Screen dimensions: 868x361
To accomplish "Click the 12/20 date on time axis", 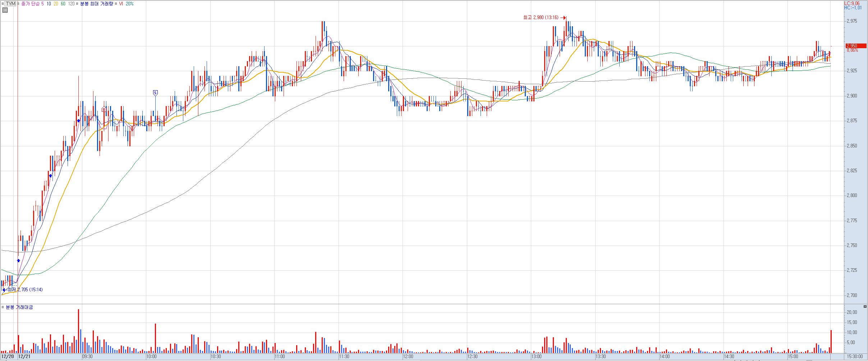I will tap(8, 357).
